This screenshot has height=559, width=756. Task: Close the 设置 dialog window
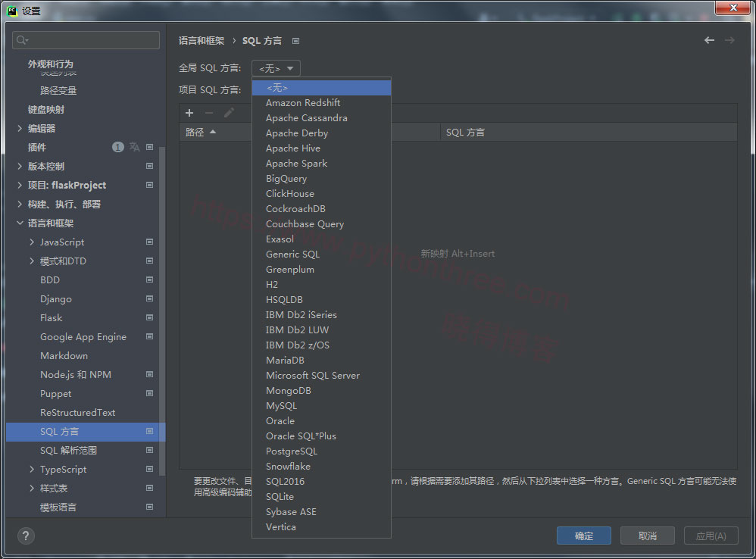tap(733, 8)
